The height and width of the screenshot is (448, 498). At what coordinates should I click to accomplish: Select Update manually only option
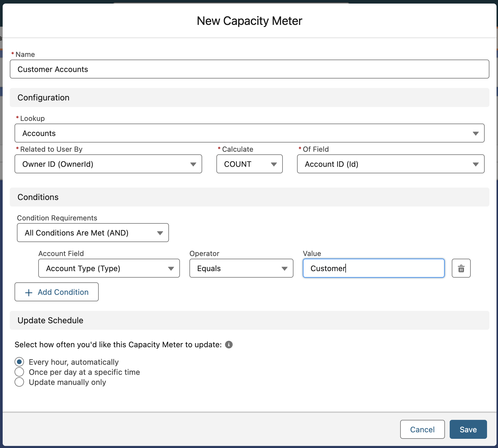[x=20, y=382]
